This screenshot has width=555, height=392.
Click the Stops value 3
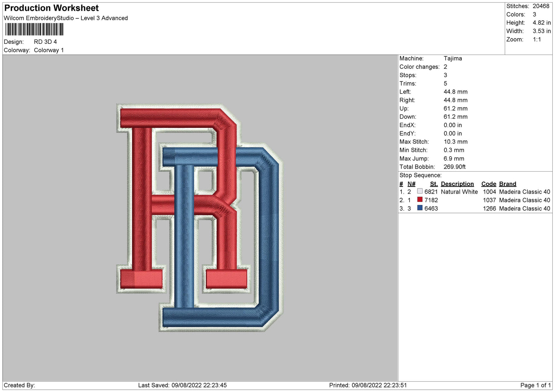point(446,75)
